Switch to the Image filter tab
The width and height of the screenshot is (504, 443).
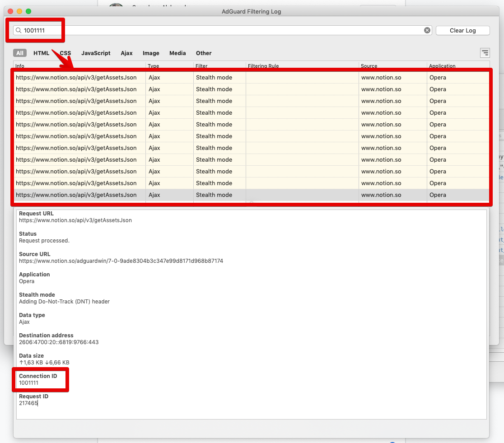point(151,53)
